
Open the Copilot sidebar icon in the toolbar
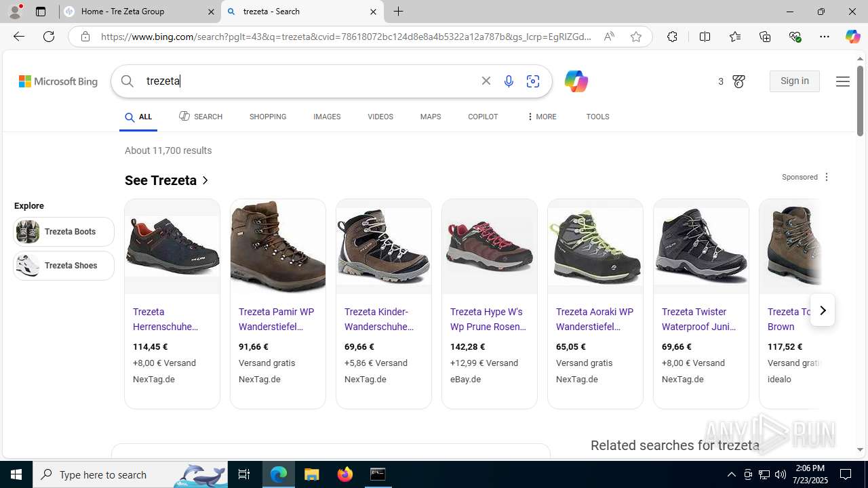click(852, 37)
